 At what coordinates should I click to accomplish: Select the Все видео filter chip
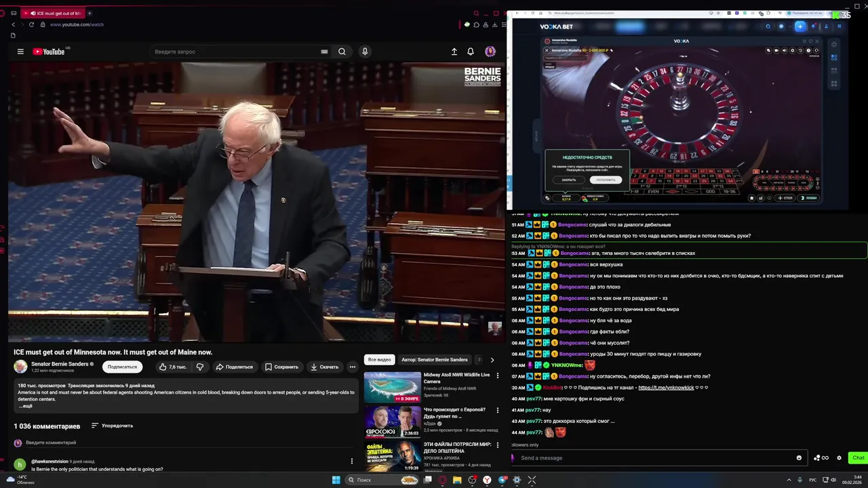pos(379,360)
